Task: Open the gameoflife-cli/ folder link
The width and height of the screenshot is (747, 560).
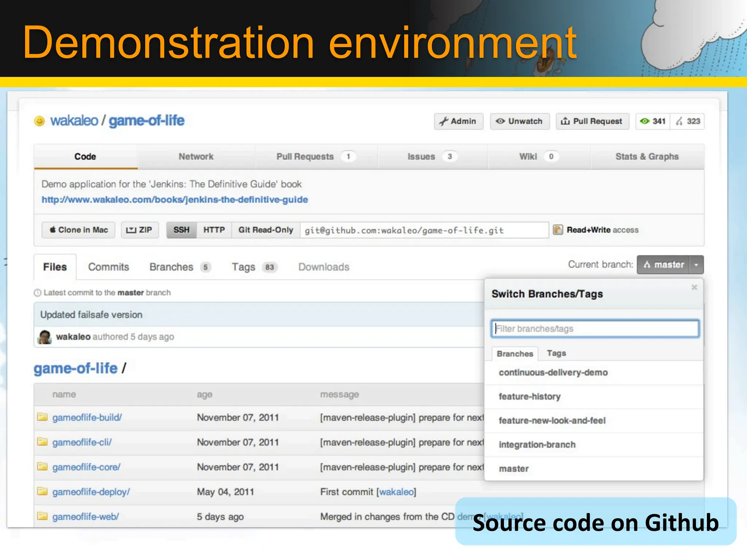Action: click(x=82, y=442)
